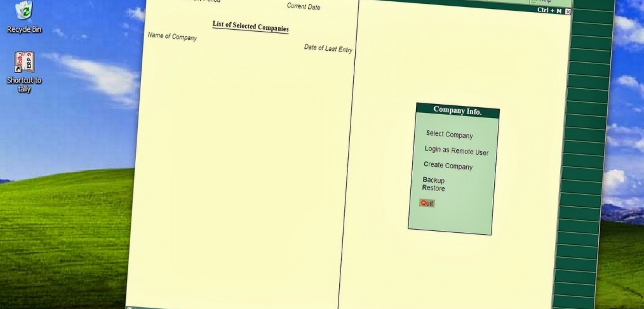Click the Current Date label
Screen dimensions: 644x309
pyautogui.click(x=303, y=6)
